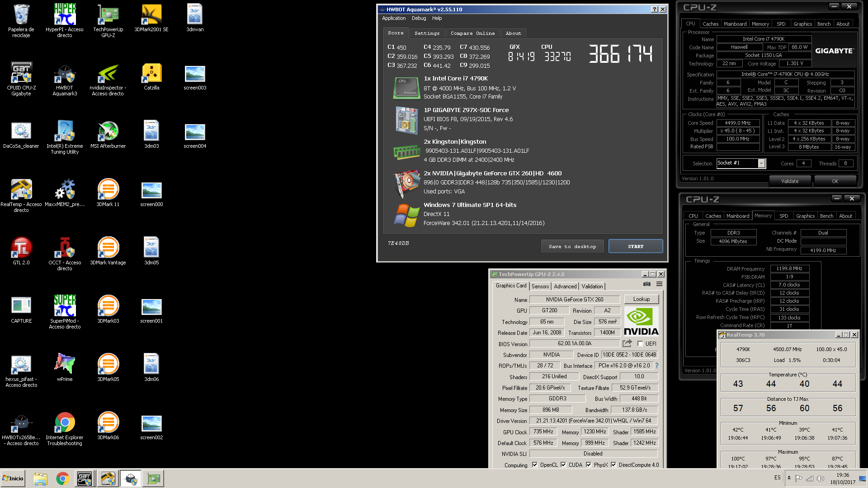The image size is (868, 488).
Task: Open the Intel Extreme Tuning Utility icon
Action: coord(65,137)
